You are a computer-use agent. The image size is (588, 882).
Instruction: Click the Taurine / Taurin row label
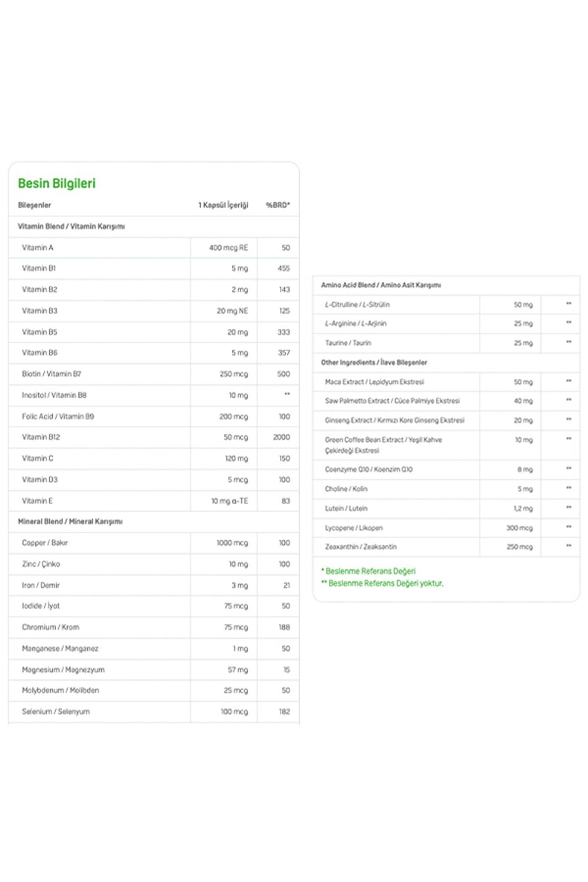click(348, 343)
